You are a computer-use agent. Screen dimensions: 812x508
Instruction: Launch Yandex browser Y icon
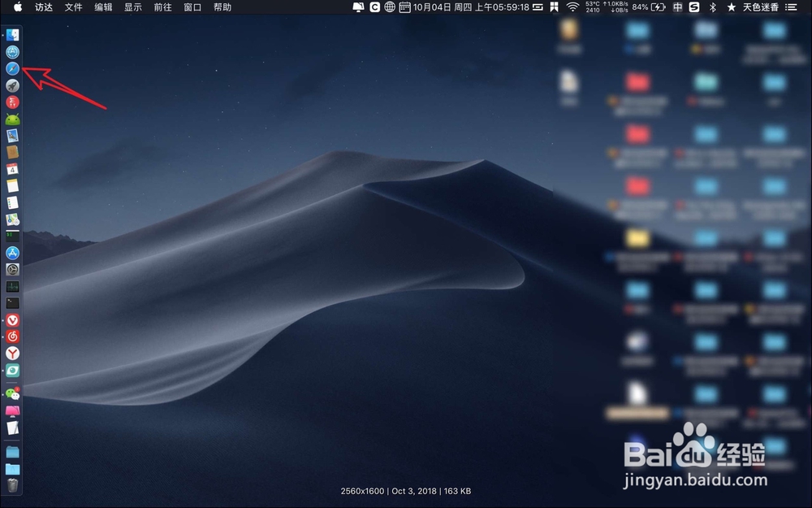[12, 354]
